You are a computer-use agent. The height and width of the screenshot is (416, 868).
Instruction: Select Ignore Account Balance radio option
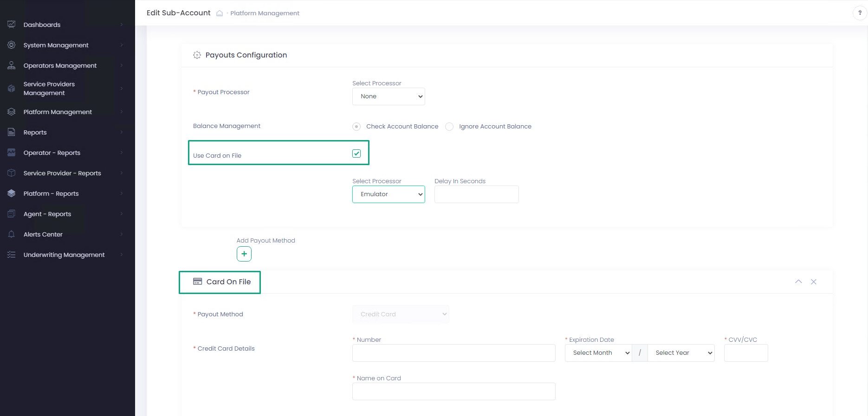point(449,127)
